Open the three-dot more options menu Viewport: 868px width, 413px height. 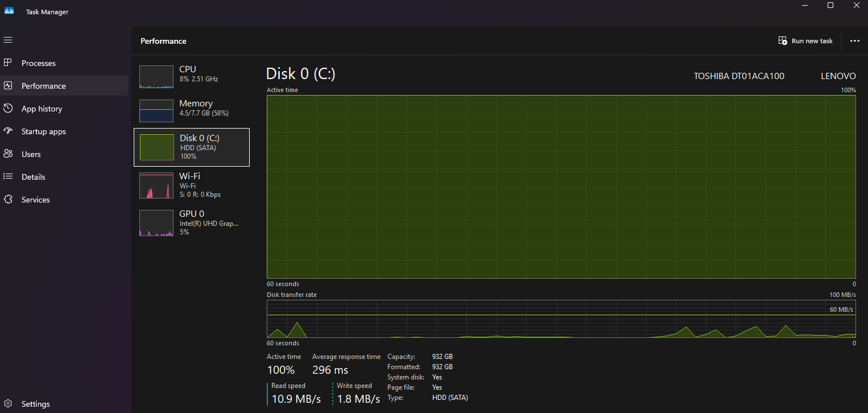[x=854, y=41]
